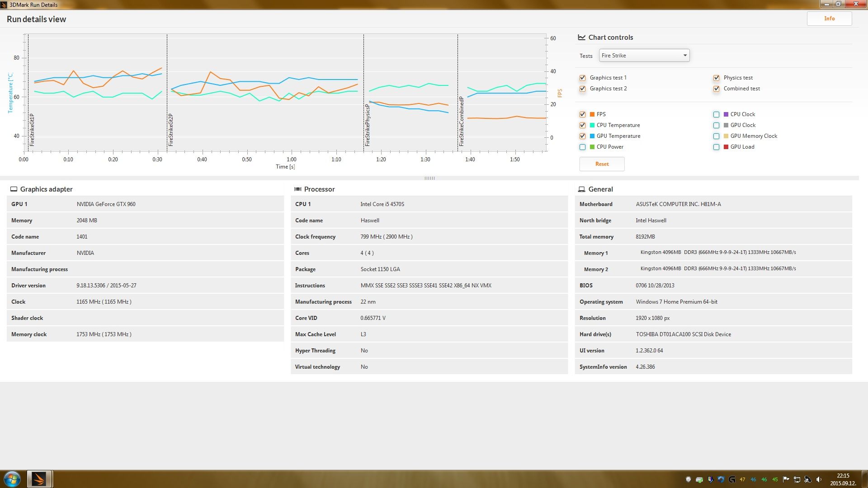Click the Windows 7 Home Premium value
The width and height of the screenshot is (868, 488).
click(676, 302)
